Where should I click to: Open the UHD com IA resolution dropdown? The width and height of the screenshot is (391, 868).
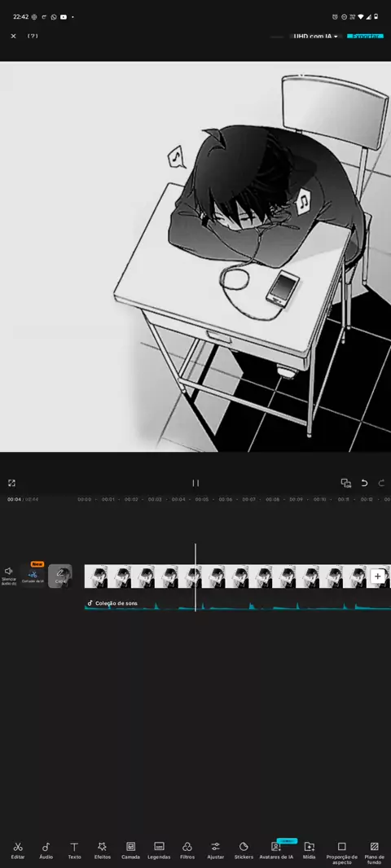click(316, 36)
